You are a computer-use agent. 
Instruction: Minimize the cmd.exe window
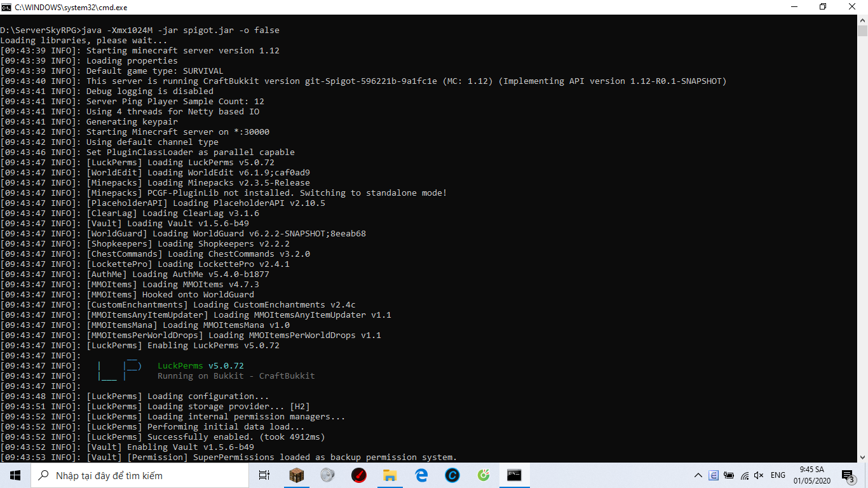pyautogui.click(x=794, y=7)
